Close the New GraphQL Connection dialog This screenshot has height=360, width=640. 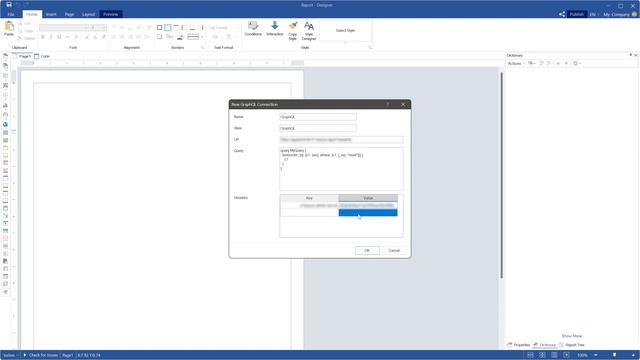(403, 104)
